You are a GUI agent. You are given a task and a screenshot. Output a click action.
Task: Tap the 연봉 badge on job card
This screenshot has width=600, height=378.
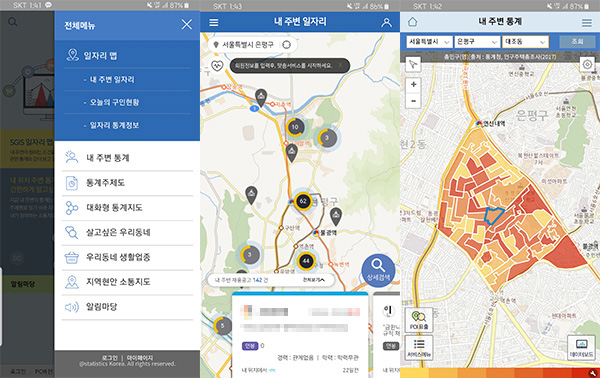coord(250,345)
